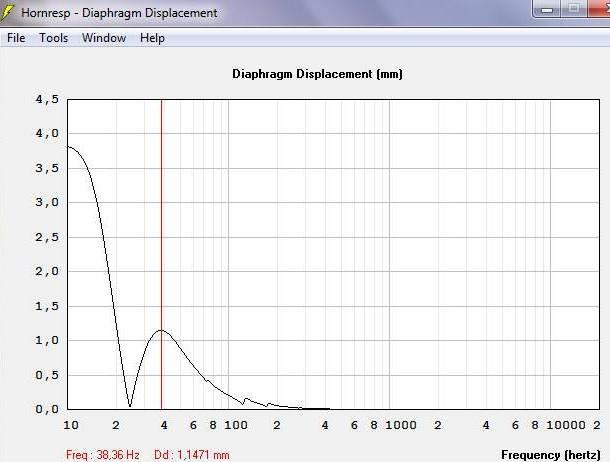Open the File menu
The image size is (610, 462).
pyautogui.click(x=16, y=38)
